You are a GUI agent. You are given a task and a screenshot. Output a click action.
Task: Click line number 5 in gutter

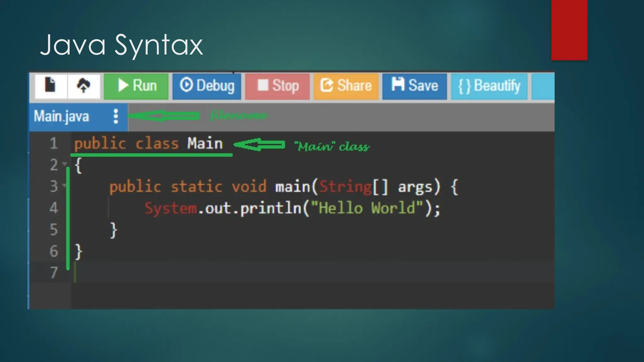point(54,230)
